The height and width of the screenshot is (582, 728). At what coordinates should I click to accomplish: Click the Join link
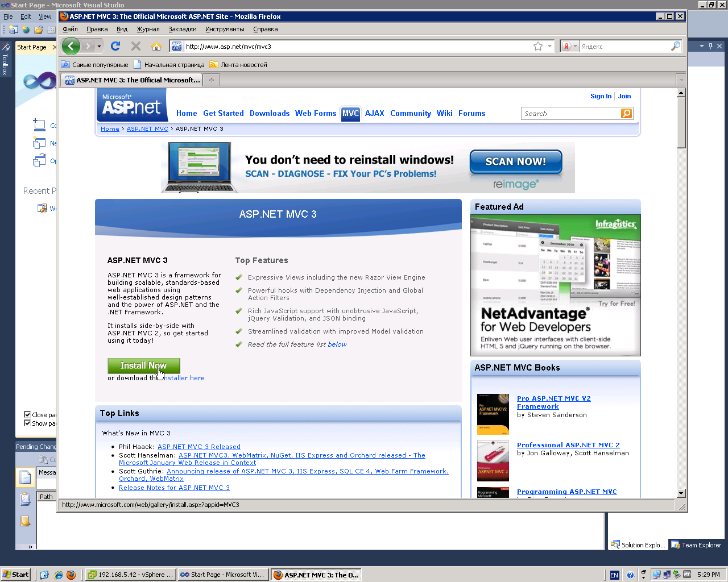(x=624, y=96)
